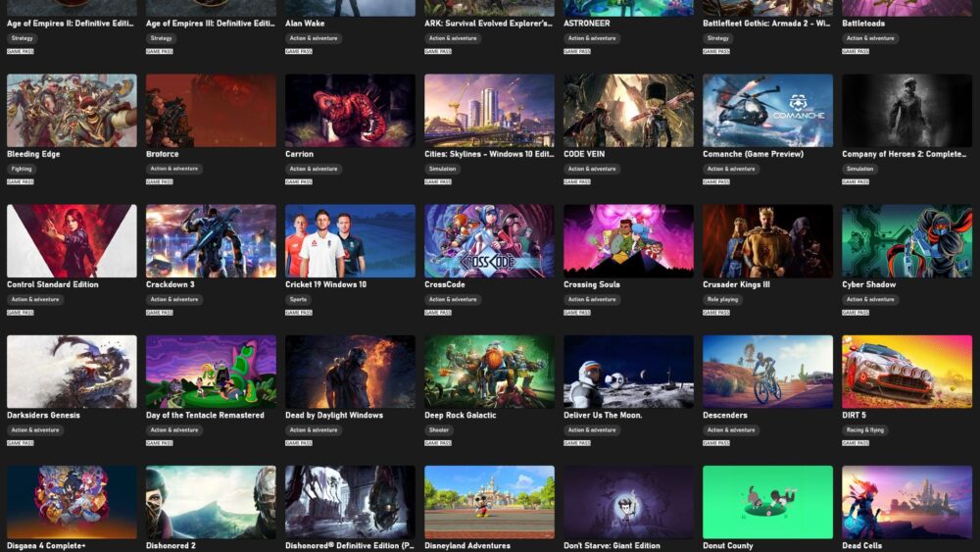This screenshot has height=552, width=980.
Task: Open the Cyber Shadow thumbnail
Action: point(906,240)
